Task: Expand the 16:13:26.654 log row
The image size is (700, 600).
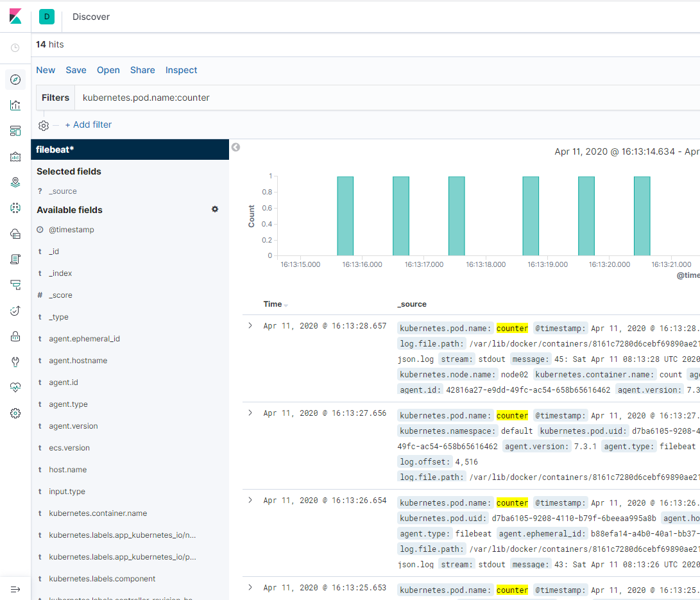Action: (250, 500)
